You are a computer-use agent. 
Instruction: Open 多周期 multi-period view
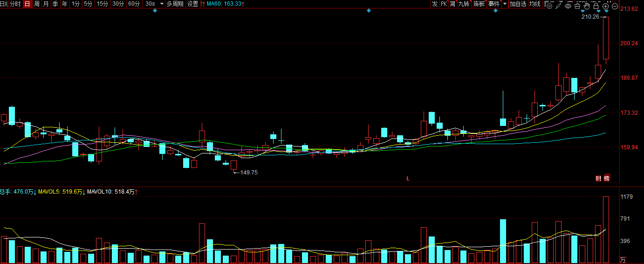[x=175, y=4]
